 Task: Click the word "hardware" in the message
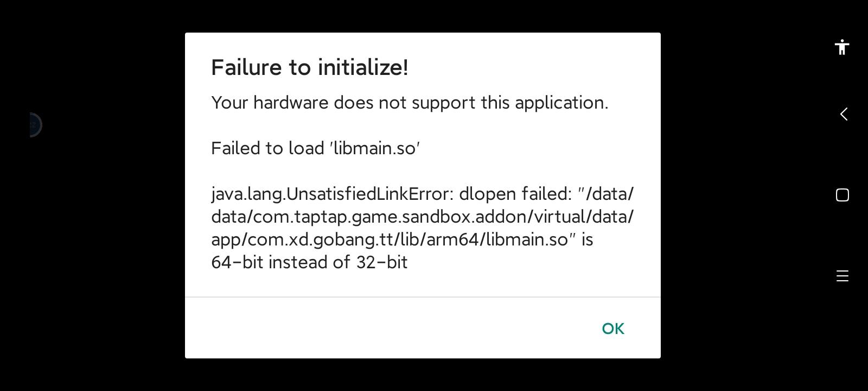(x=291, y=103)
